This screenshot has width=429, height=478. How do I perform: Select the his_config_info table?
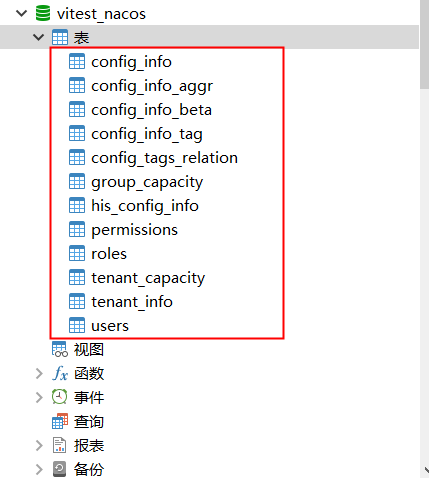pos(145,206)
